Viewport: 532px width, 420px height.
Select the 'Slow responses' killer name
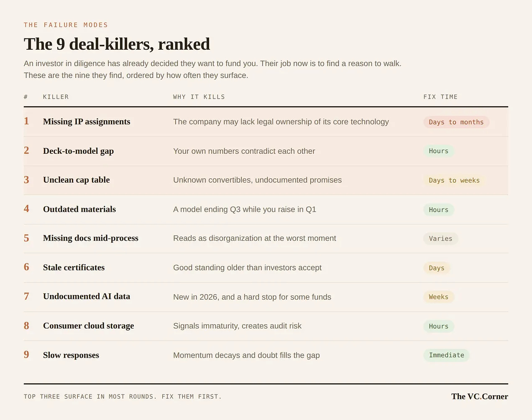click(71, 355)
